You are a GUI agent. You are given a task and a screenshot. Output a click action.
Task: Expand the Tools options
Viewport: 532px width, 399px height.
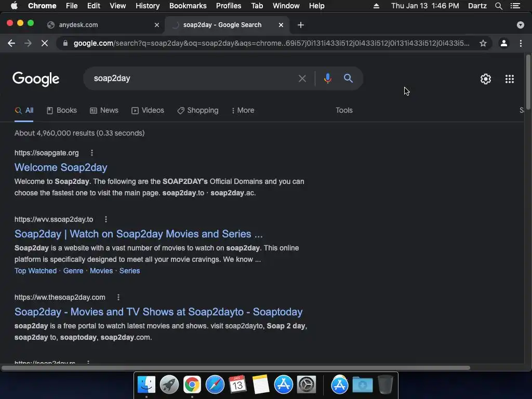[x=344, y=110]
